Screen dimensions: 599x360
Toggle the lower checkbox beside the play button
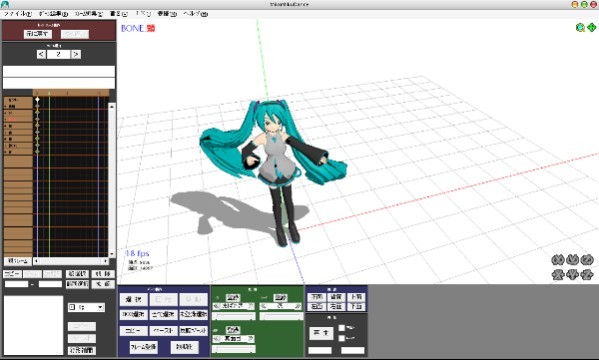[342, 338]
